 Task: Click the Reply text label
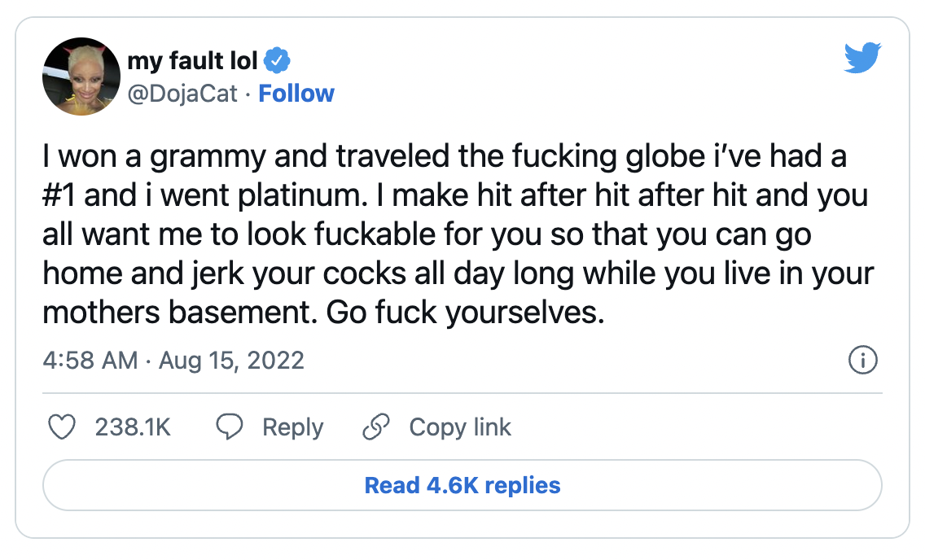[292, 428]
